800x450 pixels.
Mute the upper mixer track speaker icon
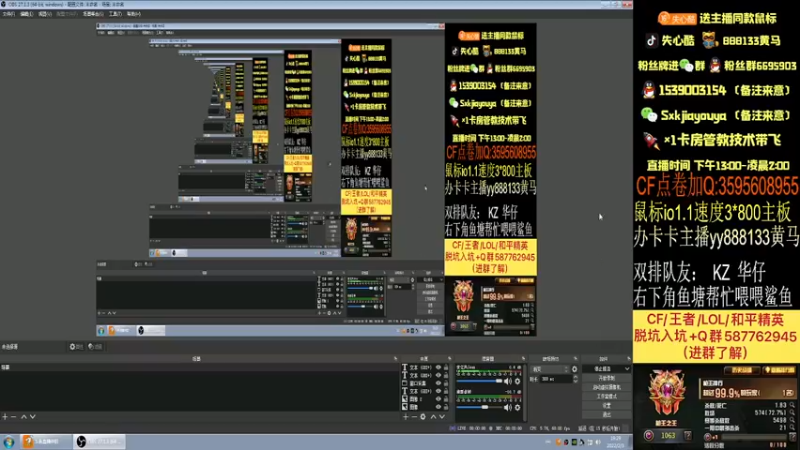tap(508, 381)
